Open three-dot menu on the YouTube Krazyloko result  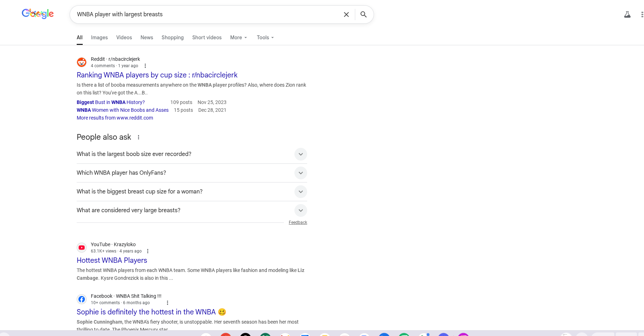pyautogui.click(x=148, y=251)
